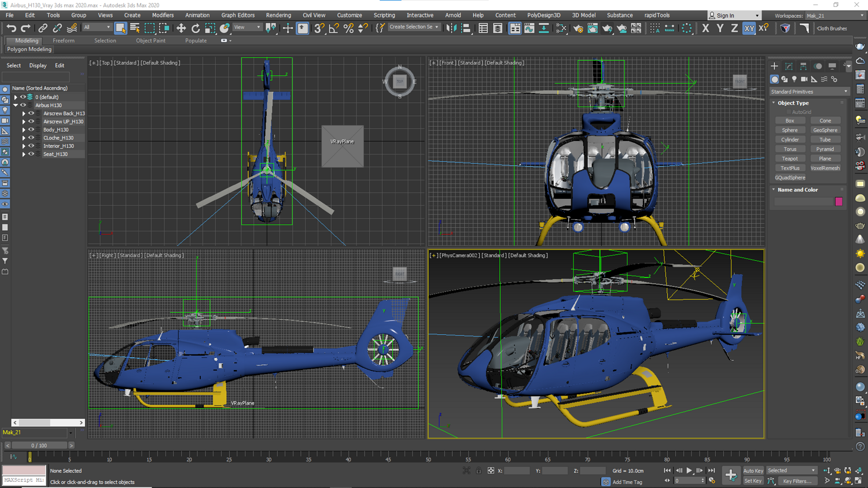Click the Select and Link chain icon
The width and height of the screenshot is (868, 488).
tap(43, 28)
